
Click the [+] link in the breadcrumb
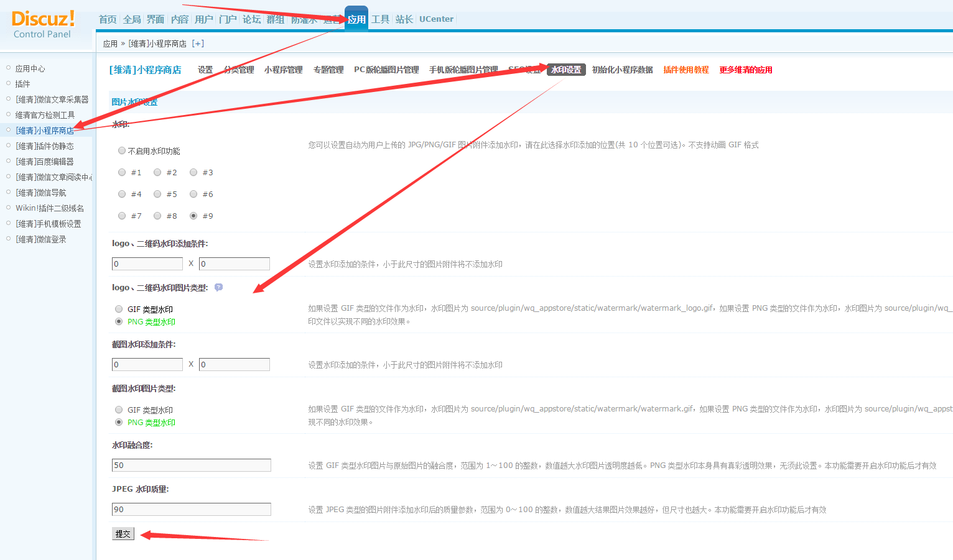[x=198, y=44]
